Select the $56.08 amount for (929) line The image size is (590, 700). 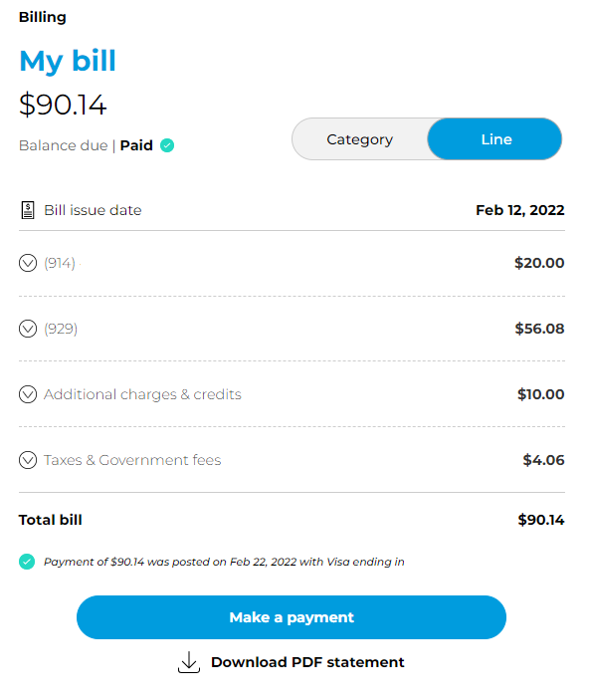pos(539,329)
